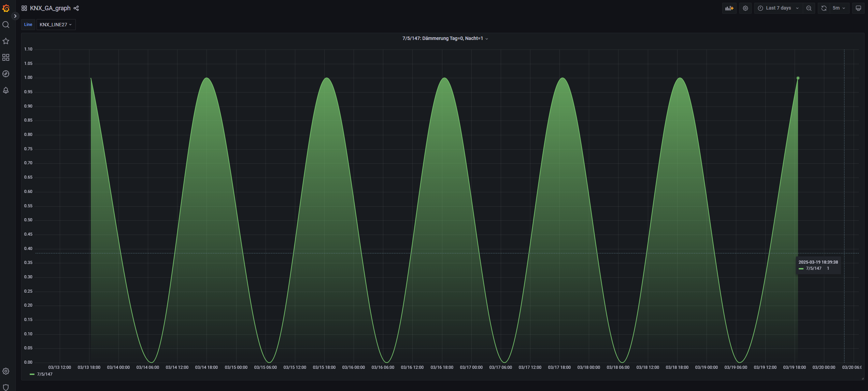The height and width of the screenshot is (391, 868).
Task: Open the 5m refresh interval dropdown
Action: (839, 8)
